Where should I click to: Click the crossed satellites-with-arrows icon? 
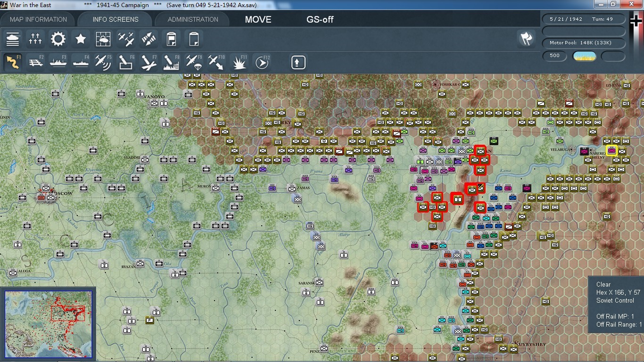149,39
